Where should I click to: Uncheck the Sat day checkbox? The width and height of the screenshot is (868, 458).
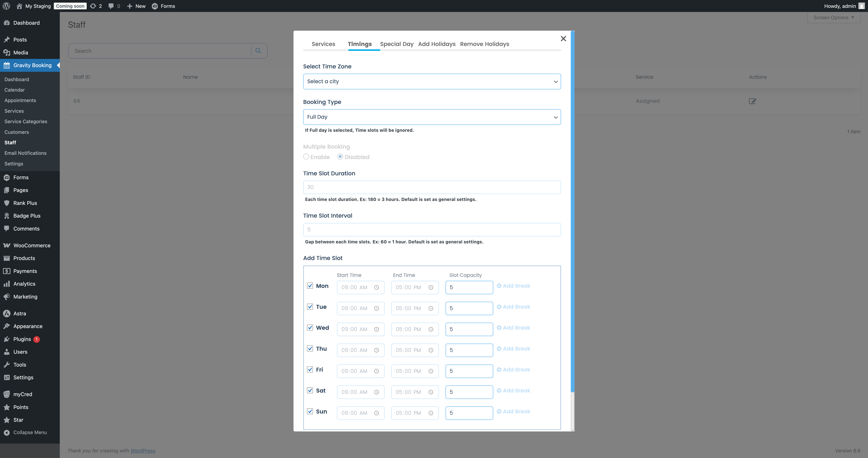(x=310, y=390)
